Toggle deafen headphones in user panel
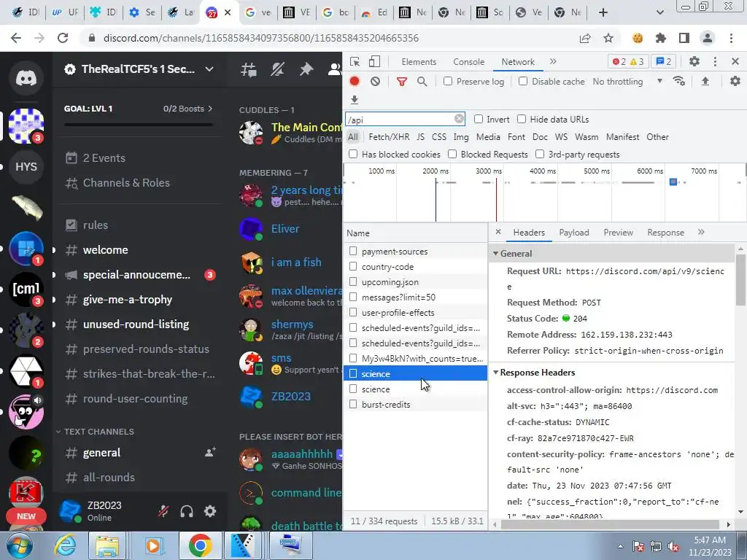Image resolution: width=747 pixels, height=560 pixels. (x=187, y=511)
